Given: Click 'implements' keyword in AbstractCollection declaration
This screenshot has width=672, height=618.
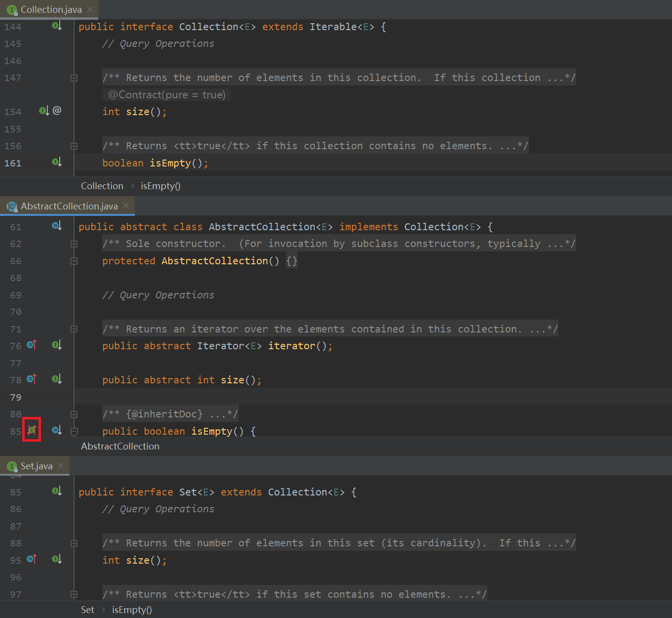Looking at the screenshot, I should (x=369, y=227).
